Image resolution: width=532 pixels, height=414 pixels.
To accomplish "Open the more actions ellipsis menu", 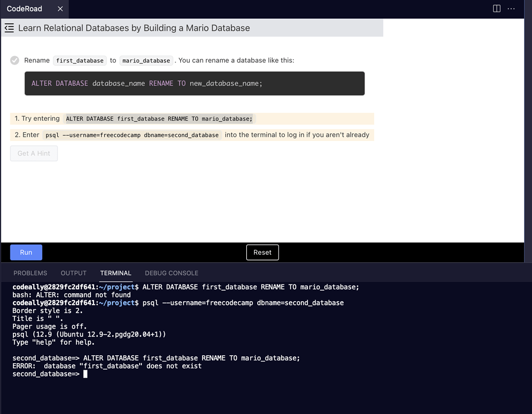I will [x=511, y=9].
